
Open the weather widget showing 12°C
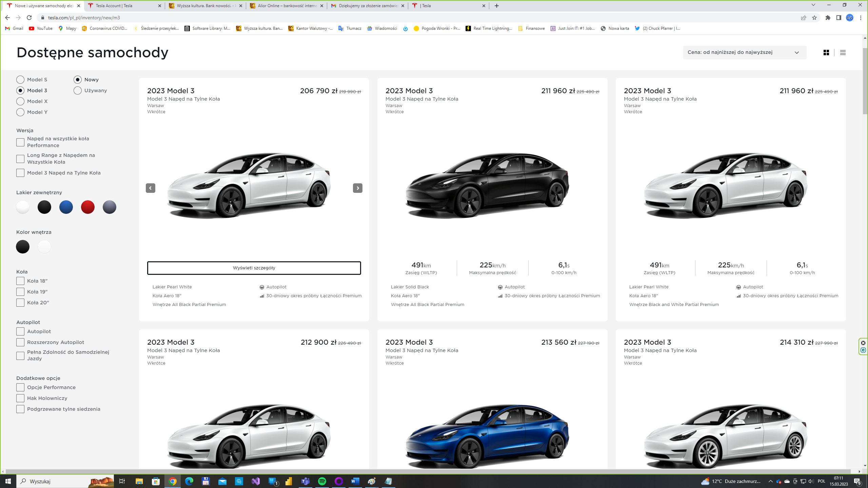click(x=731, y=481)
